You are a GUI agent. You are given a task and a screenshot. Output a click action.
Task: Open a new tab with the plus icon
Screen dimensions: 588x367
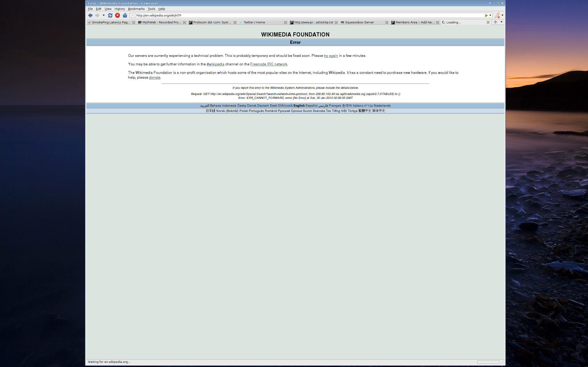point(495,22)
